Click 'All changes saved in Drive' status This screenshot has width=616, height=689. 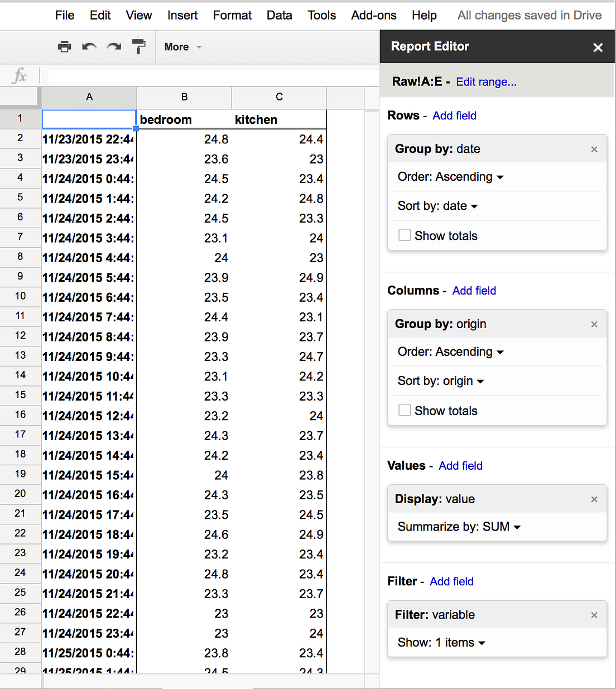(530, 15)
